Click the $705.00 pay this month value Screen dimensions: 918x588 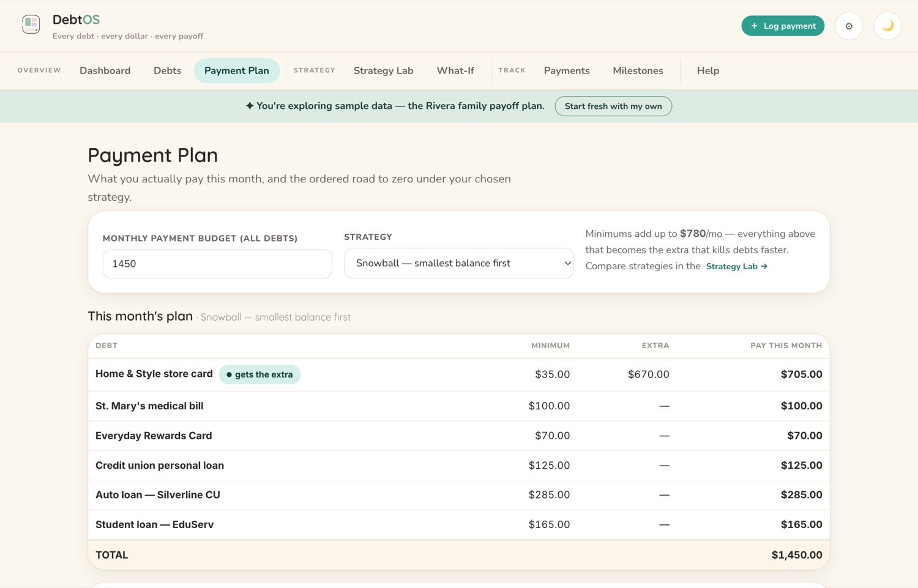[802, 374]
